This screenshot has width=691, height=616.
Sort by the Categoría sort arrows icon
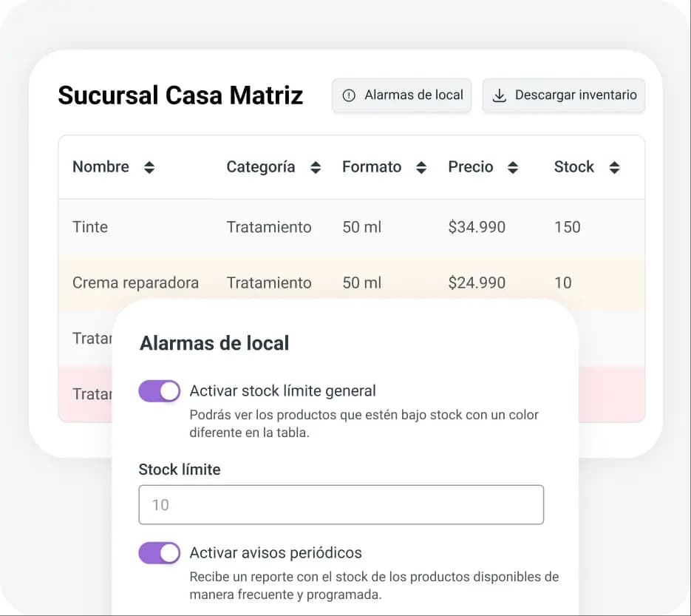pyautogui.click(x=316, y=167)
